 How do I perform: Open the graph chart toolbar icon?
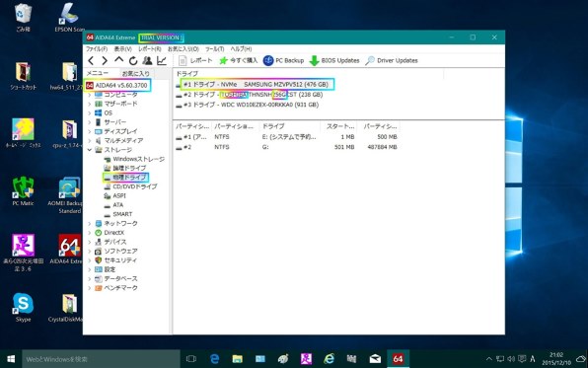[x=162, y=60]
